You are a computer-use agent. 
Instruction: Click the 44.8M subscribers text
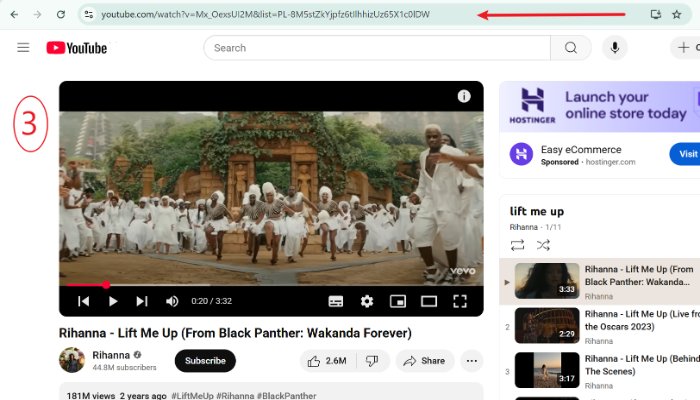click(x=124, y=367)
